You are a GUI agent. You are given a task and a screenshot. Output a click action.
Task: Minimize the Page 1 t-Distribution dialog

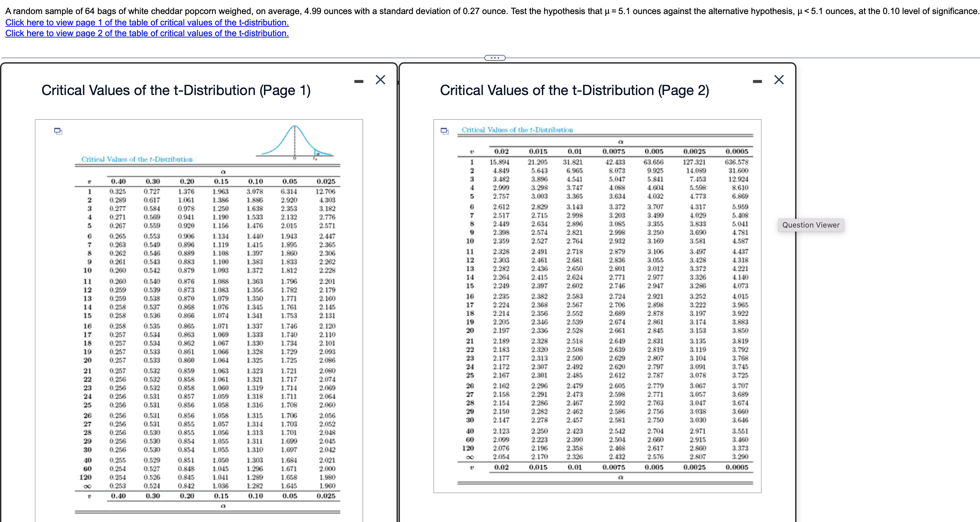click(x=358, y=81)
